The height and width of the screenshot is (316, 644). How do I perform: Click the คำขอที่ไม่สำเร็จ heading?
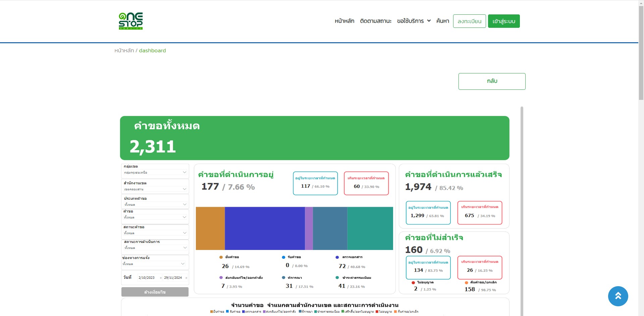pos(434,238)
